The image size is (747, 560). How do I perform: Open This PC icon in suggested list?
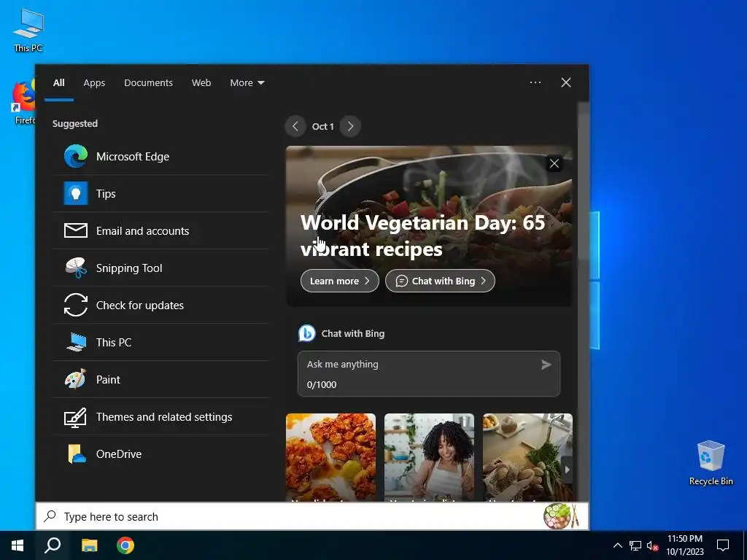pos(76,342)
